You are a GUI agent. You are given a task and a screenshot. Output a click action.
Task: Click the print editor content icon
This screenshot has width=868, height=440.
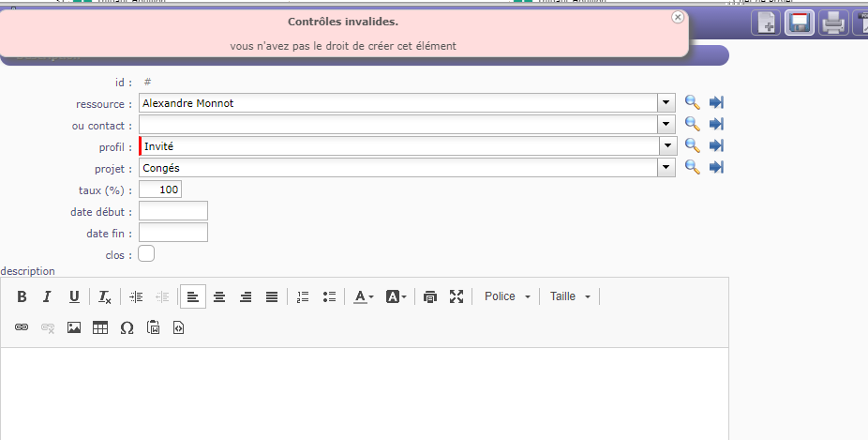pos(429,296)
